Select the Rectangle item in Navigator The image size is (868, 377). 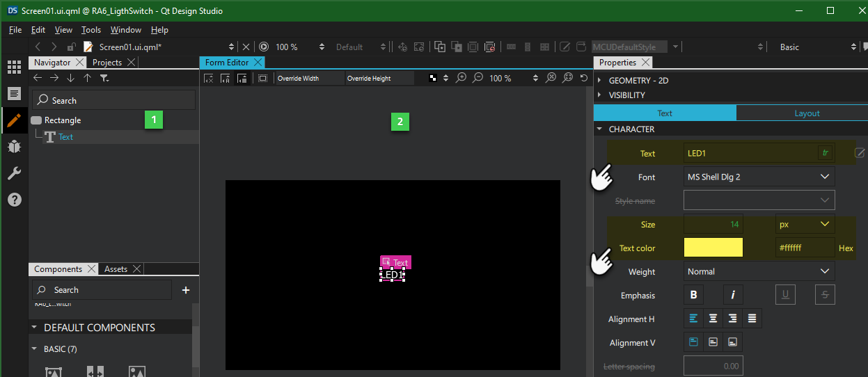pos(63,120)
